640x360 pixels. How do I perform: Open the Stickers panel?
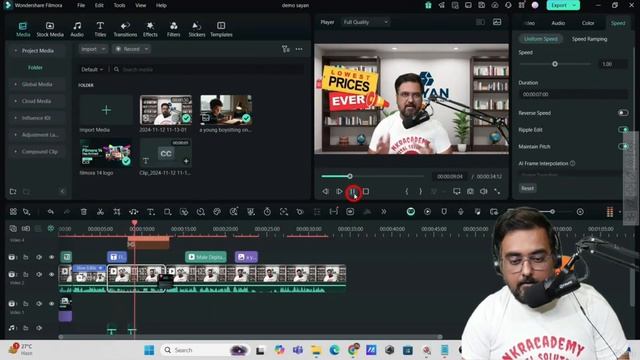(197, 29)
